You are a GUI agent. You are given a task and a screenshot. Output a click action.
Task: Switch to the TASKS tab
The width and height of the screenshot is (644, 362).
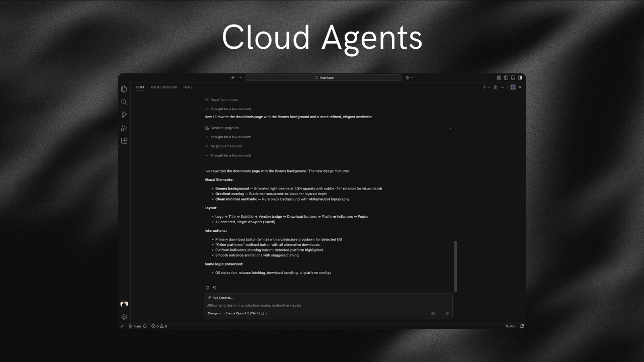(187, 87)
